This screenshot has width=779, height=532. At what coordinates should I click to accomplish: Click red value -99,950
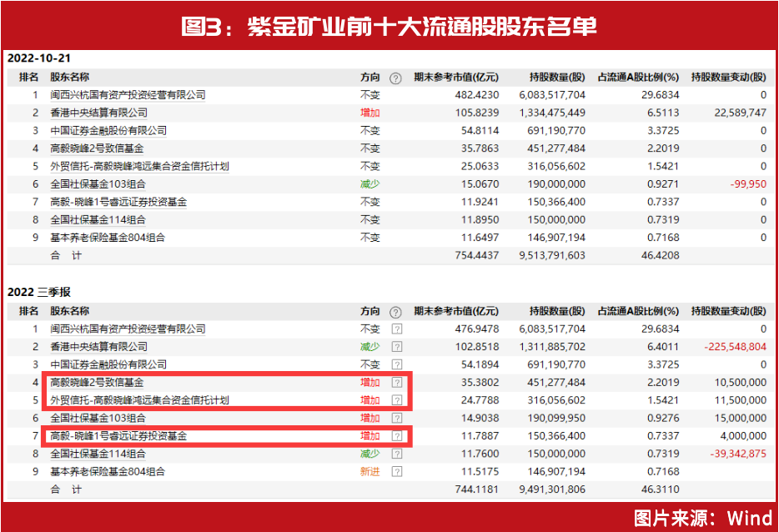[x=748, y=184]
